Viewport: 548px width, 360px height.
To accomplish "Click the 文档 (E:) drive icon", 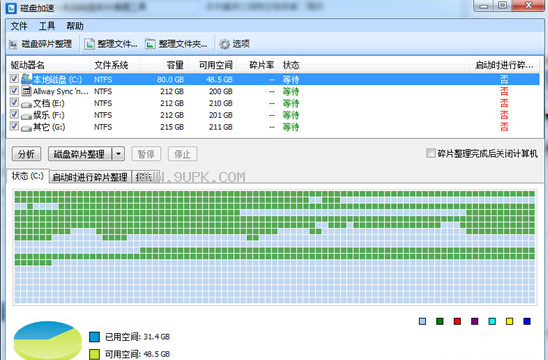I will point(26,104).
